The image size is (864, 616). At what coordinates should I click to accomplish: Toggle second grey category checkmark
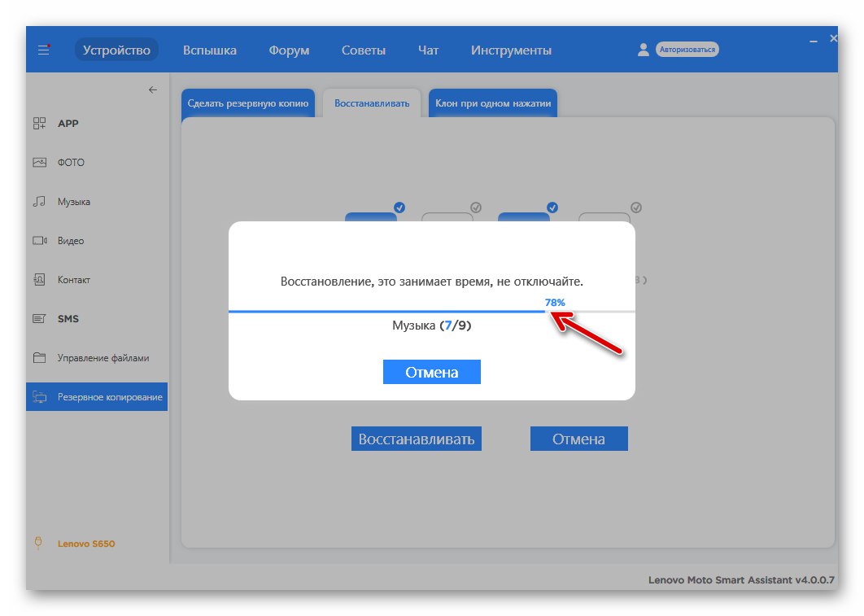pos(476,208)
